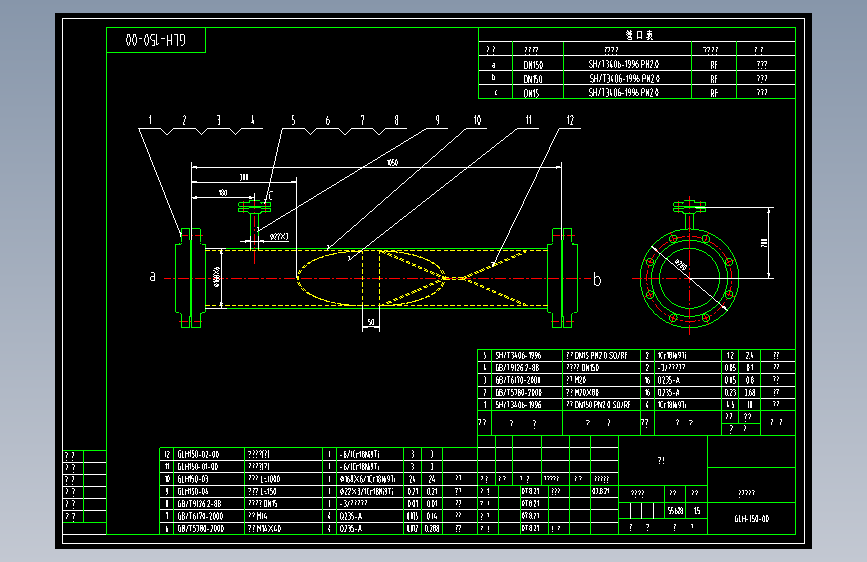The width and height of the screenshot is (867, 562).
Task: Click the GLH-150-00 drawing number in the title block
Action: (x=751, y=519)
